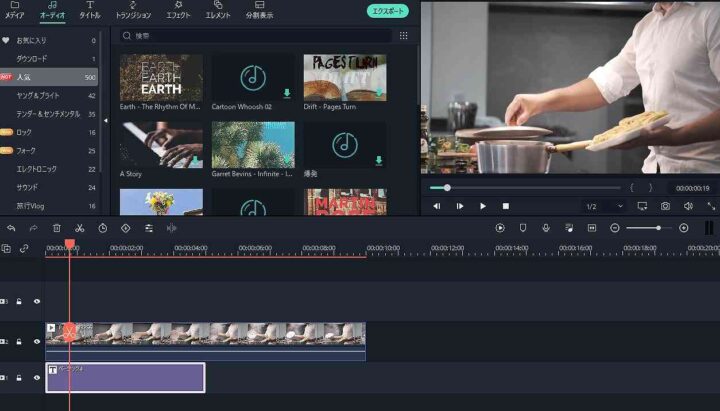
Task: Hide the title track using its eye icon
Action: pos(37,378)
